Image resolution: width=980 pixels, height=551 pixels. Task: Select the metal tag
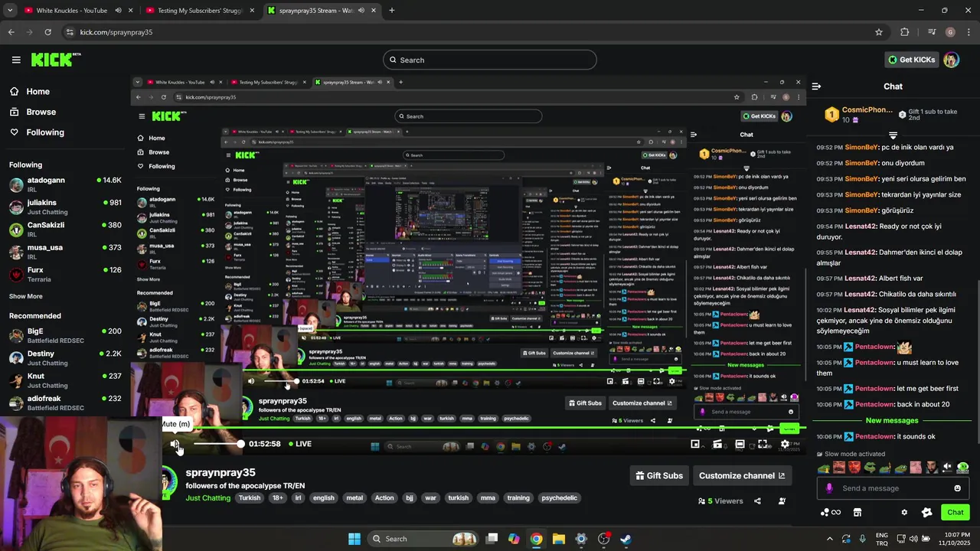(x=354, y=498)
